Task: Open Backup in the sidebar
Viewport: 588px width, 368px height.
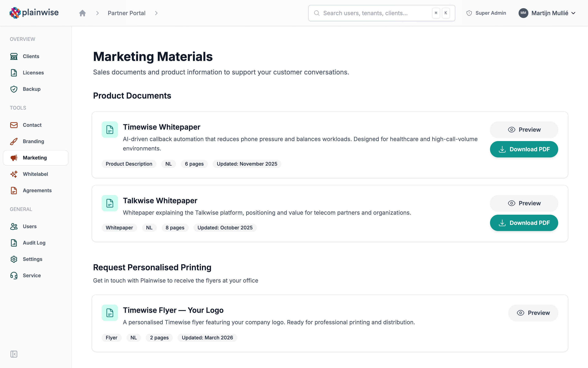Action: [x=36, y=89]
